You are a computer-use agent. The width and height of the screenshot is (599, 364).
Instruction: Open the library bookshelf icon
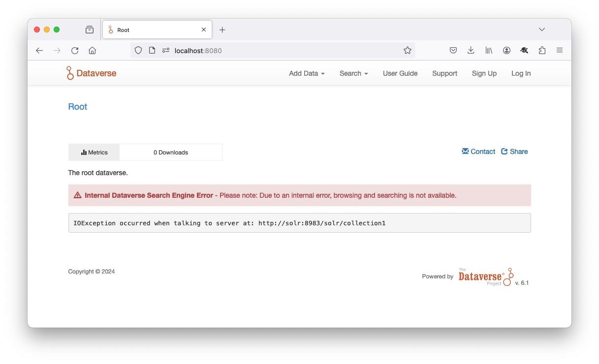489,50
